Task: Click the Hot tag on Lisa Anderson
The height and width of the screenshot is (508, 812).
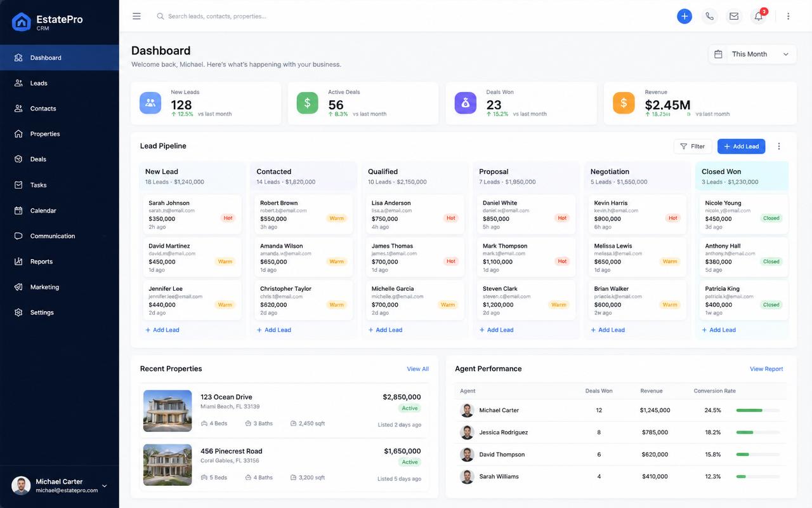Action: (x=450, y=218)
